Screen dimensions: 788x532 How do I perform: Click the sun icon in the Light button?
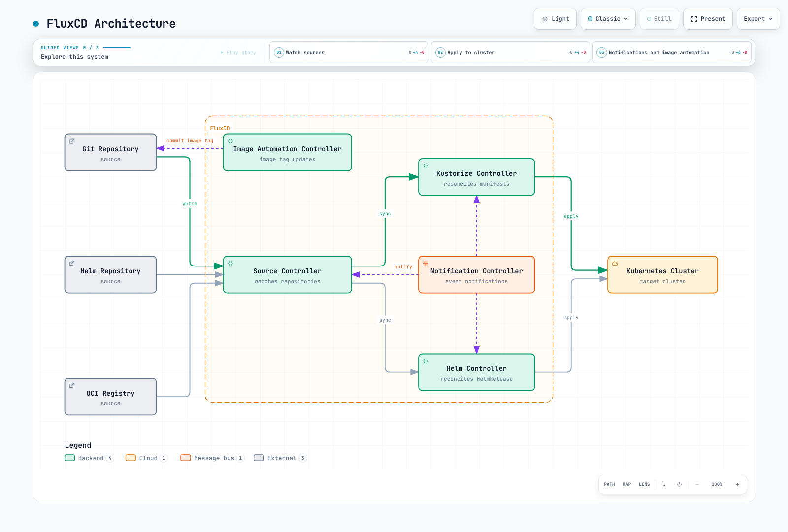tap(545, 19)
